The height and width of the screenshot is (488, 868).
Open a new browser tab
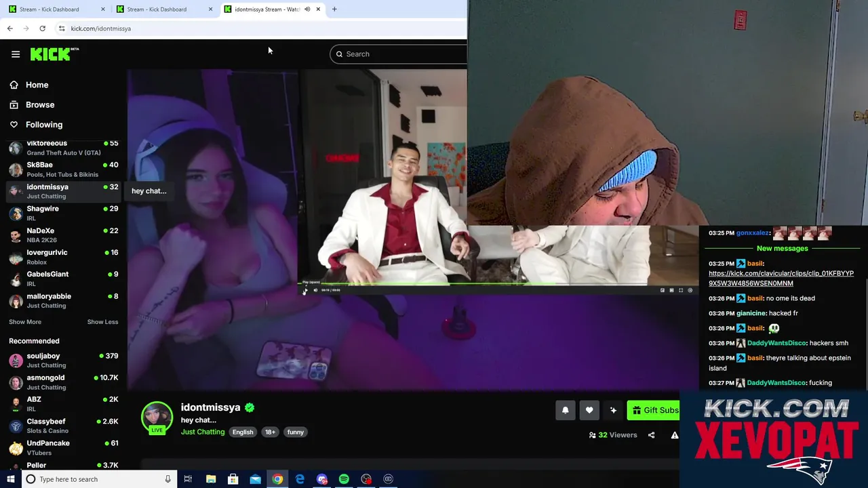pyautogui.click(x=334, y=9)
